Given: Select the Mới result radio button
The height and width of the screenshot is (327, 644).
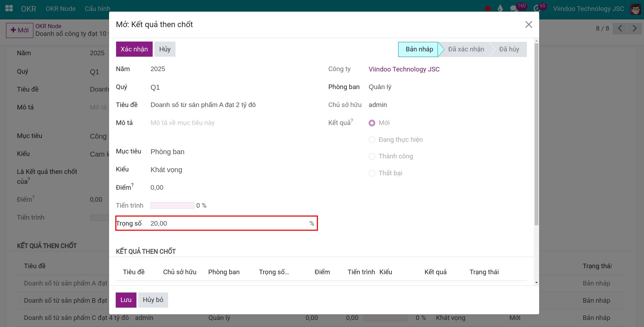Looking at the screenshot, I should coord(372,123).
